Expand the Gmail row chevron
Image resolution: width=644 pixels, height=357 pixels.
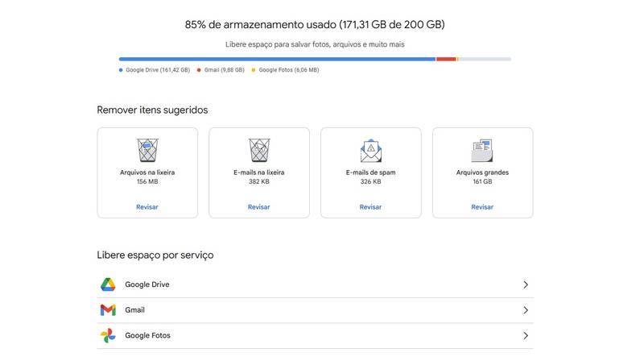(x=526, y=310)
